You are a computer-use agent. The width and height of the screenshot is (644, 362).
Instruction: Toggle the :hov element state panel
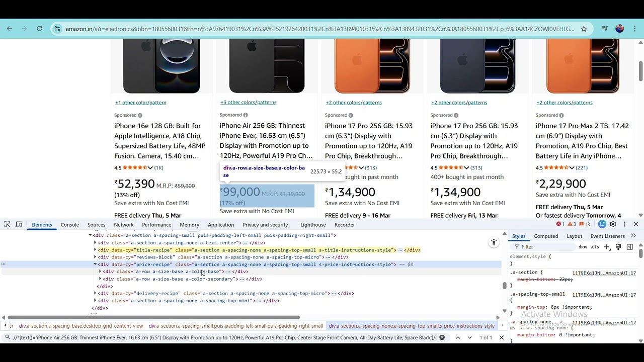[x=583, y=247]
